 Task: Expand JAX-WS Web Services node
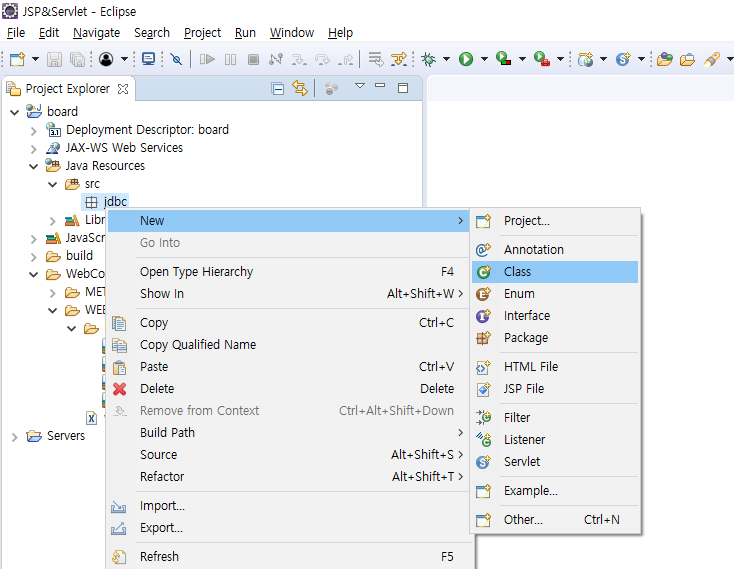[x=33, y=149]
